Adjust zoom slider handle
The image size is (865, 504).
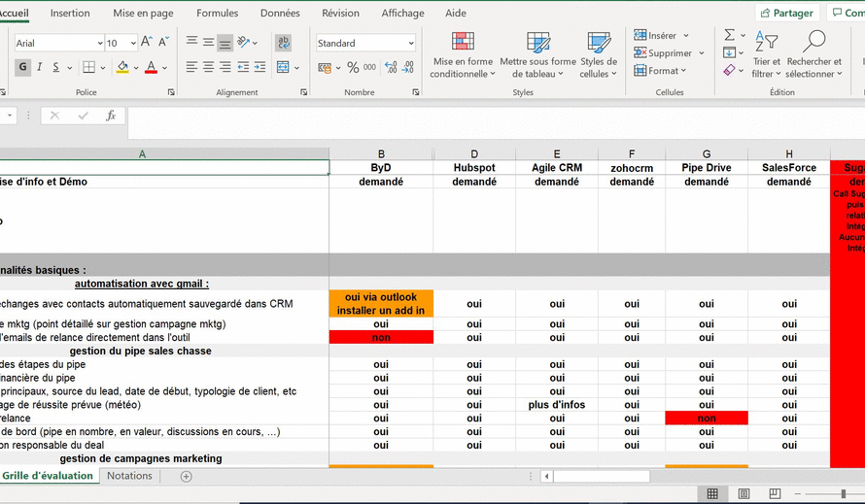[844, 493]
